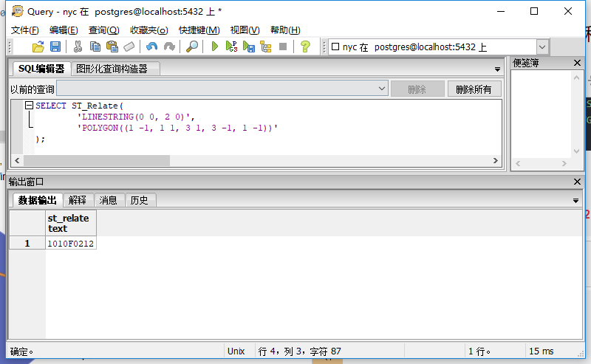Click the 删除所有 button
591x364 pixels.
click(x=474, y=89)
